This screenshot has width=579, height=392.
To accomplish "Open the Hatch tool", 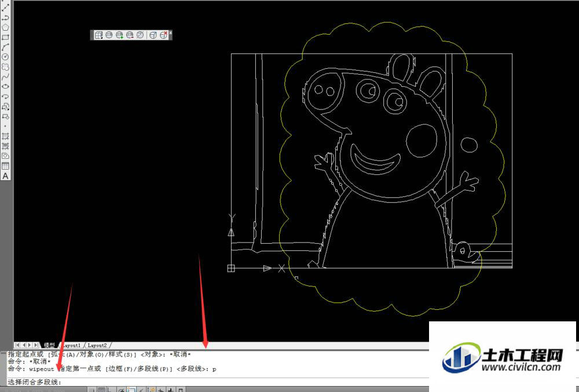I will click(x=5, y=136).
